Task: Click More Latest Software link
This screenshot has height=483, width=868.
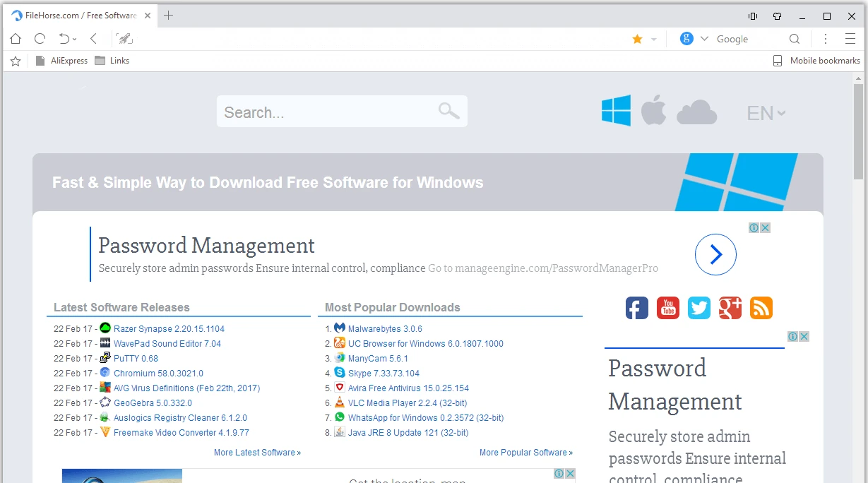Action: (258, 453)
